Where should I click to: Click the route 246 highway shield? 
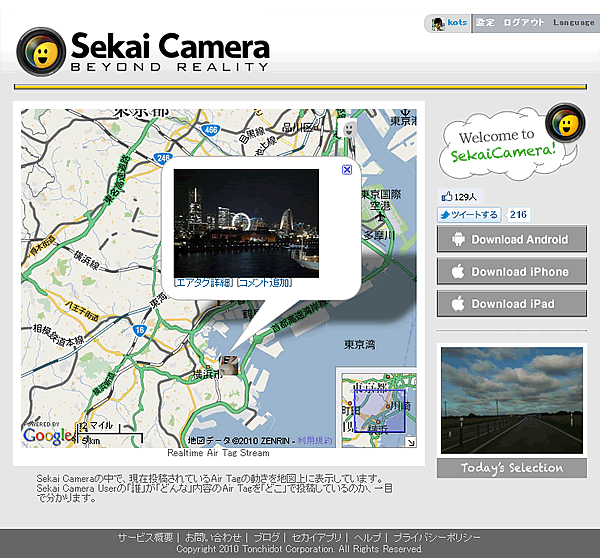coord(163,158)
